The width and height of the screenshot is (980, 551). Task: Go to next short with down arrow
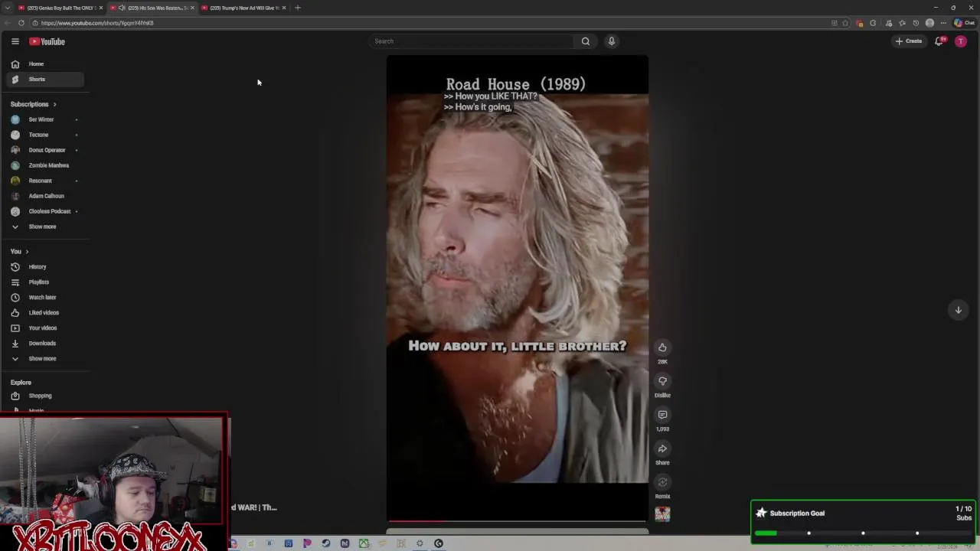958,310
